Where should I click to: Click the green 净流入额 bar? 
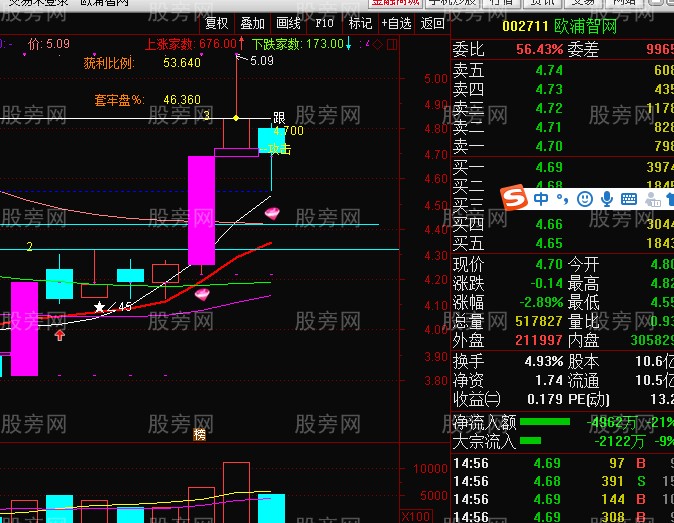[545, 422]
